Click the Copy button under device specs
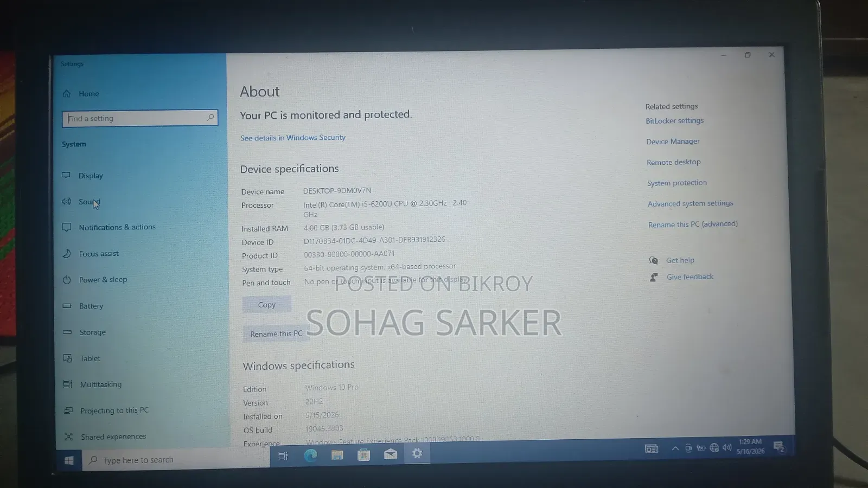 coord(266,305)
